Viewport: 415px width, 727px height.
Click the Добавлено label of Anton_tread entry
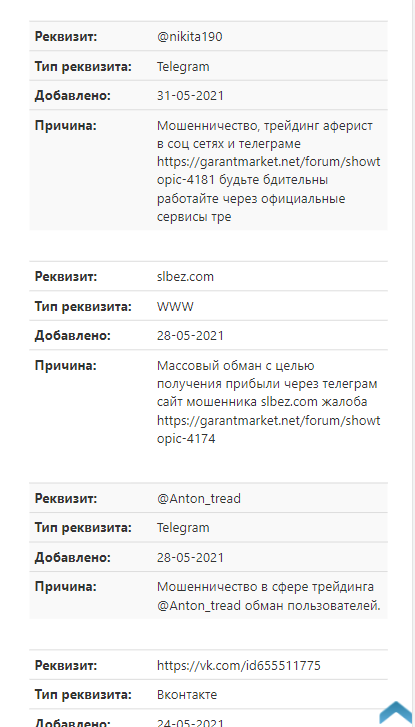coord(73,557)
